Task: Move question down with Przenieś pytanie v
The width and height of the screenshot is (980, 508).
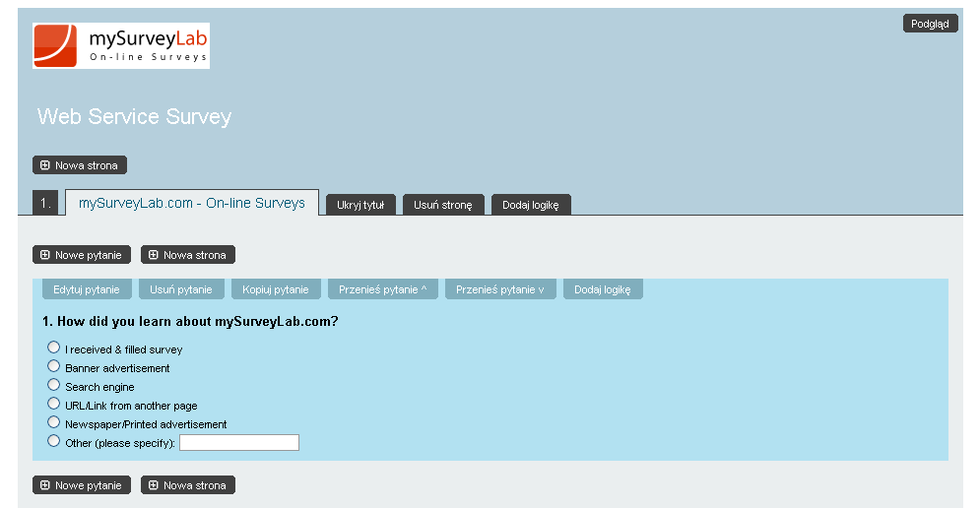Action: tap(500, 289)
